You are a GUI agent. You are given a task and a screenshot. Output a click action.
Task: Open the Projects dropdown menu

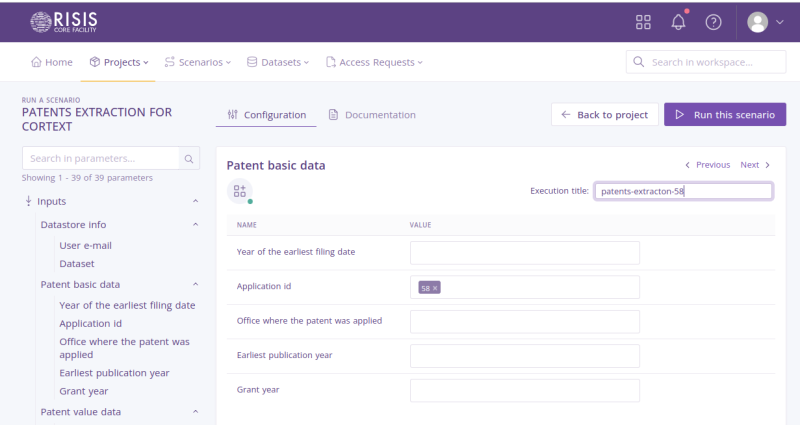[119, 62]
